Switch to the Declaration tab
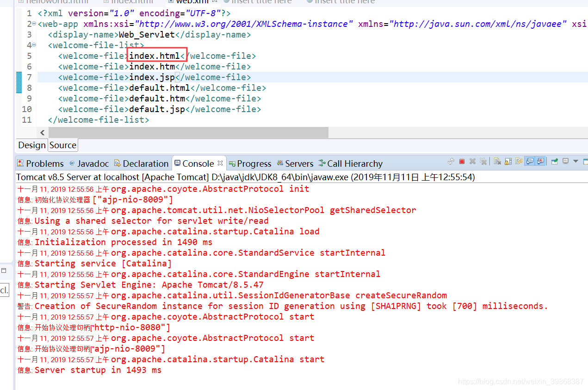This screenshot has width=588, height=390. click(142, 164)
